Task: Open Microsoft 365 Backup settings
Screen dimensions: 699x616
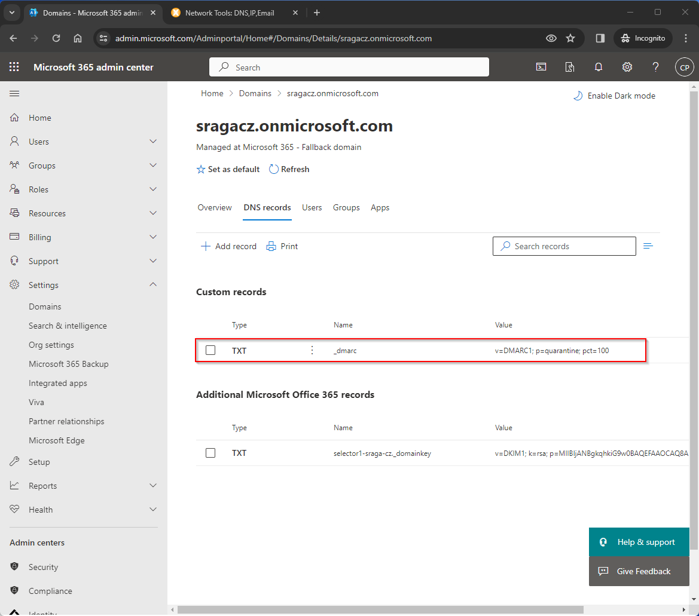Action: pyautogui.click(x=69, y=364)
